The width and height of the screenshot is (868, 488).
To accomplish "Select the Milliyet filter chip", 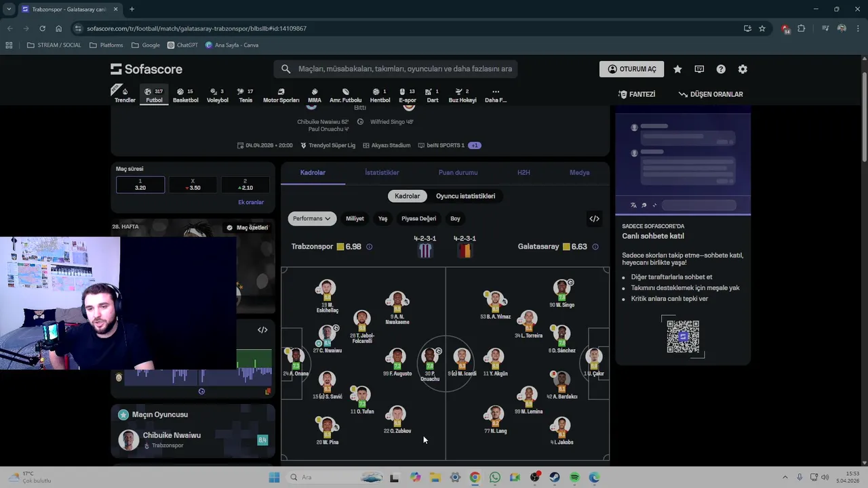I will click(x=355, y=218).
